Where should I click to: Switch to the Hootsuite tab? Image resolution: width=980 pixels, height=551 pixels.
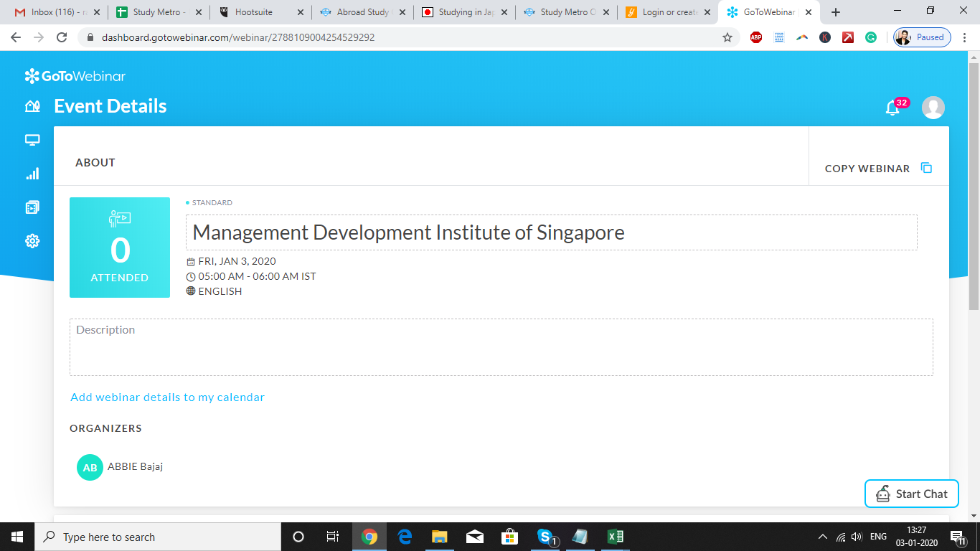coord(261,12)
